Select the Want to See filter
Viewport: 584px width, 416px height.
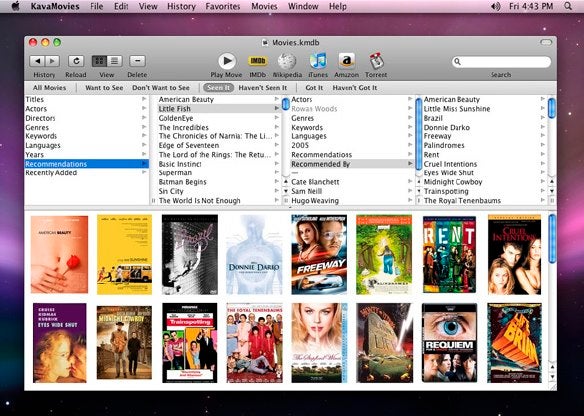[x=104, y=88]
